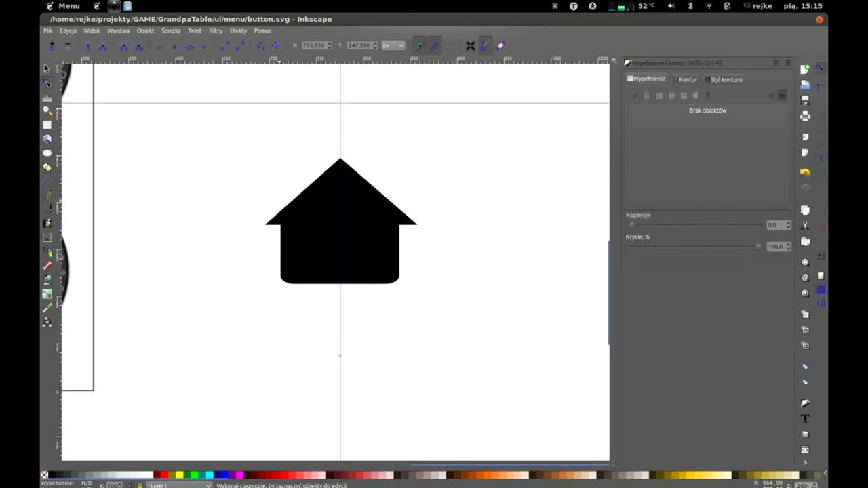The height and width of the screenshot is (488, 868).
Task: Pick the ellipse tool
Action: (x=47, y=152)
